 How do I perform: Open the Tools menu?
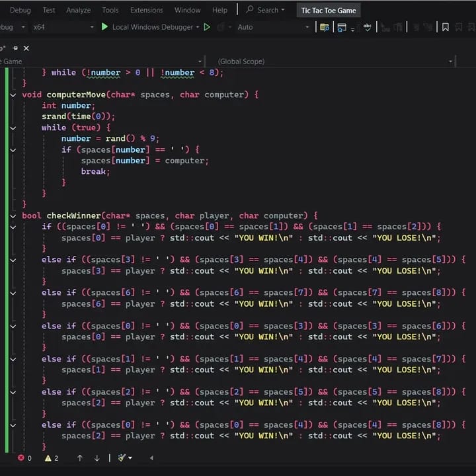click(110, 10)
